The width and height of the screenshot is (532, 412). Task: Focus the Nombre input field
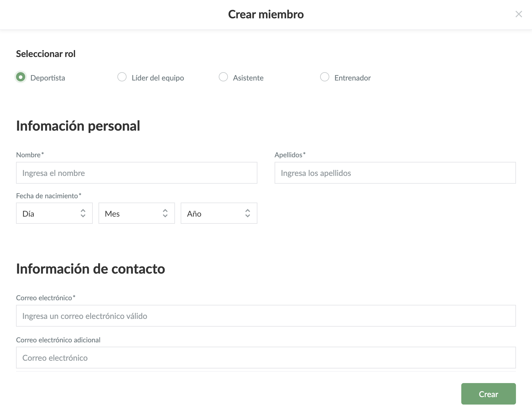137,173
